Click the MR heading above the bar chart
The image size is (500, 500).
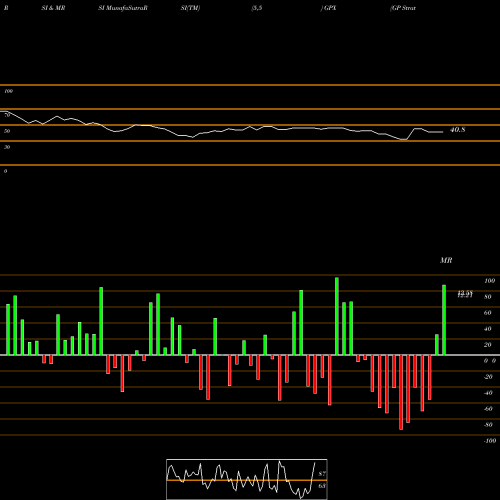(446, 260)
